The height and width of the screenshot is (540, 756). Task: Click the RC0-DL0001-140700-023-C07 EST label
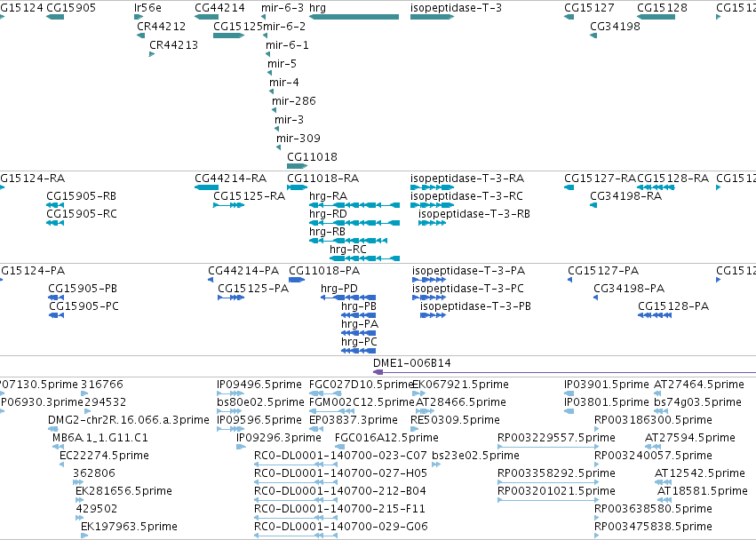point(340,456)
